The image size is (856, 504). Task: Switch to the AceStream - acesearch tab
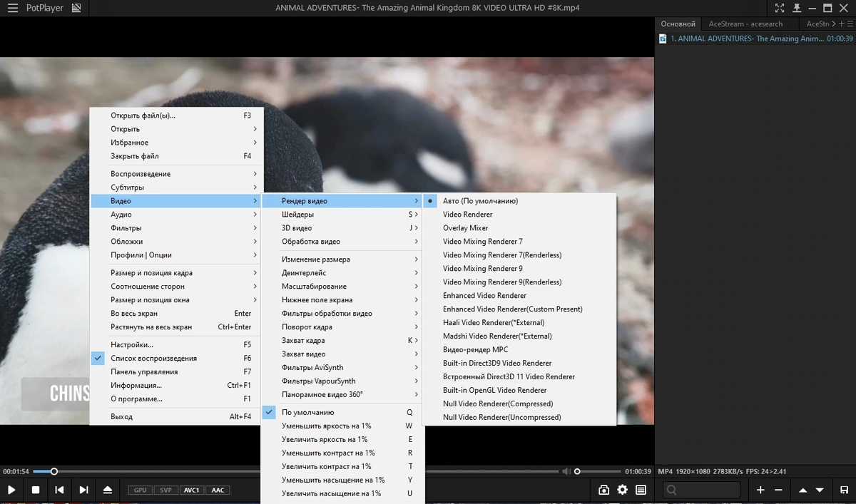point(745,24)
